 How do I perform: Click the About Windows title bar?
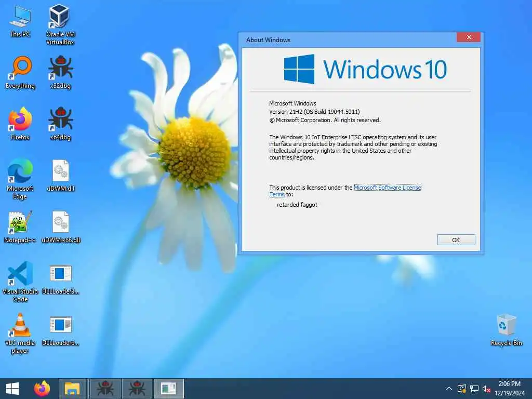(x=350, y=39)
